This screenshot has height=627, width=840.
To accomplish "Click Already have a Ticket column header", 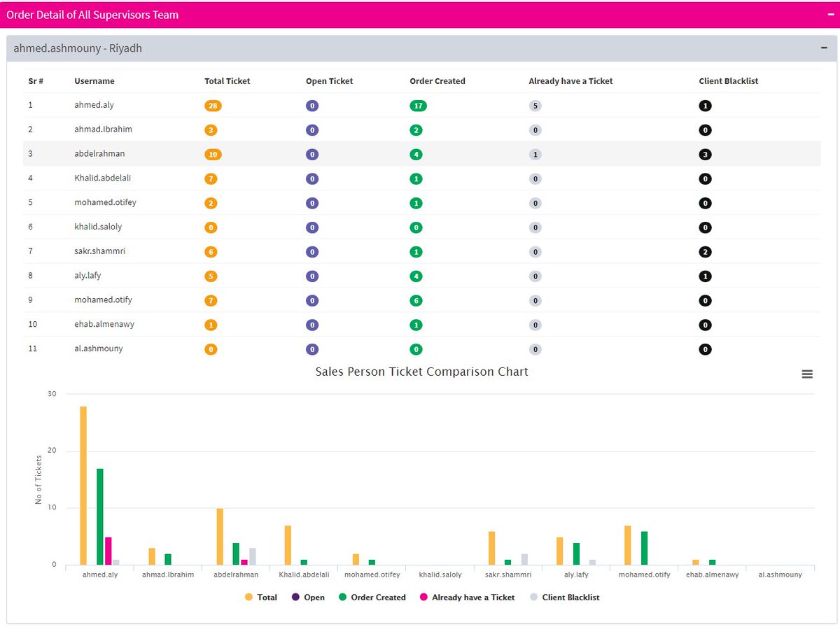I will (x=570, y=81).
